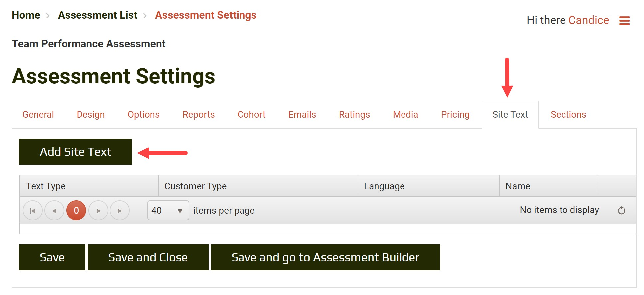Click the refresh grid icon
Screen dimensions: 644x295
(621, 211)
